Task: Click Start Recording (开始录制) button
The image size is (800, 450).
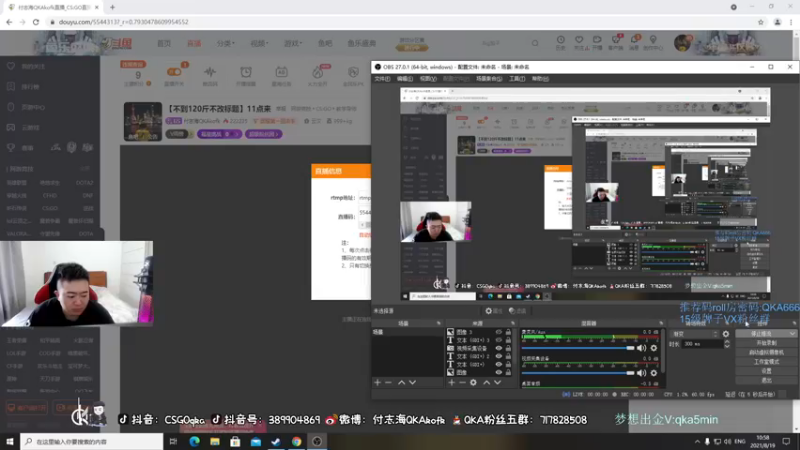Action: tap(766, 343)
